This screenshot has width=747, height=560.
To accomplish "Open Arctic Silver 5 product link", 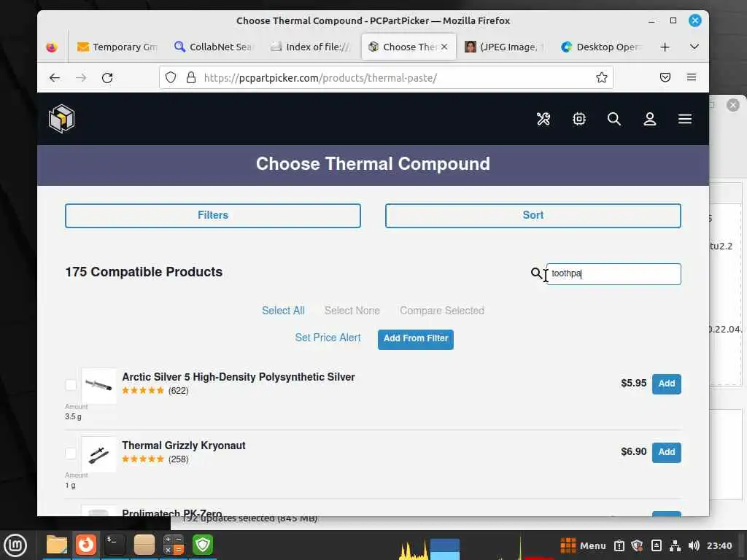I will tap(239, 377).
